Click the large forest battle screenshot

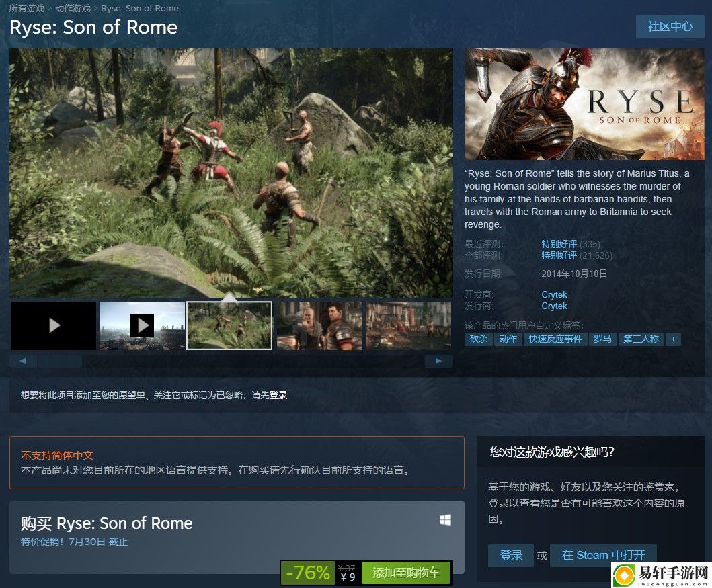[x=231, y=173]
